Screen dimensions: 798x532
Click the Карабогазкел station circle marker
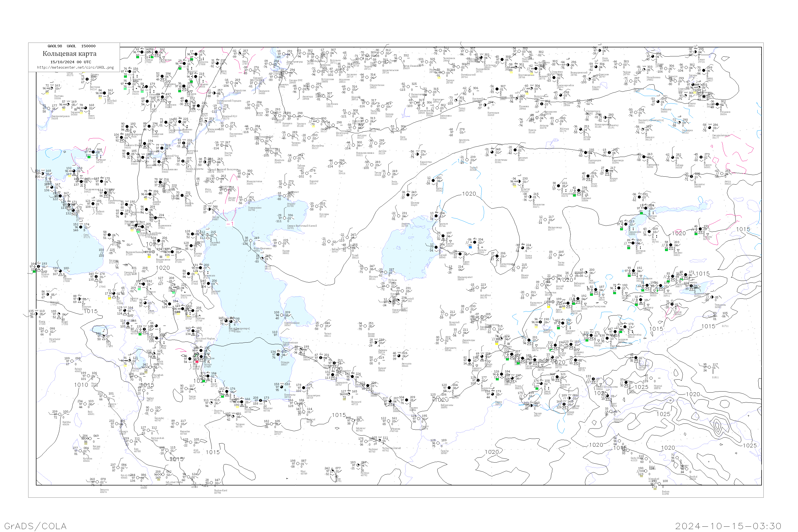point(282,315)
